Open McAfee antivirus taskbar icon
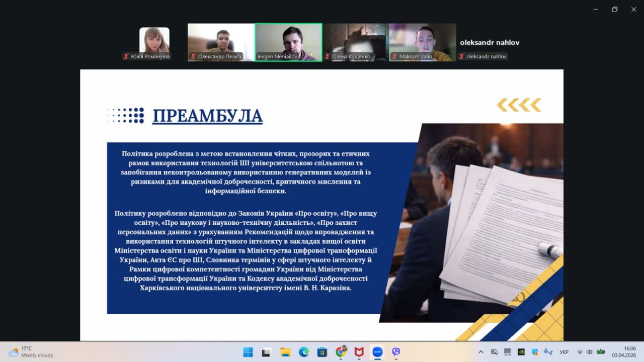This screenshot has height=362, width=644. 359,352
